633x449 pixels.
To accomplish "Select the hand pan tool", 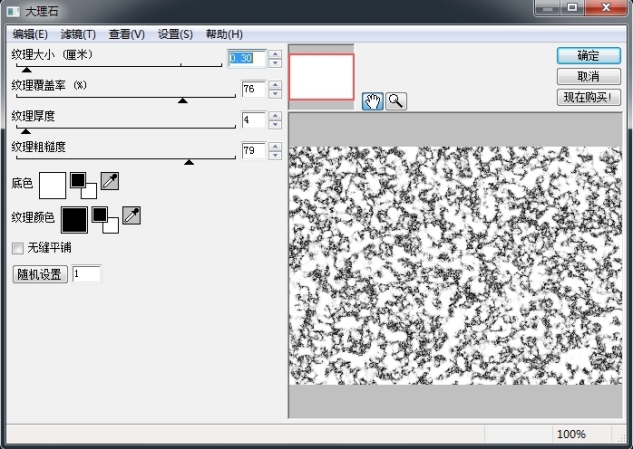I will 373,100.
